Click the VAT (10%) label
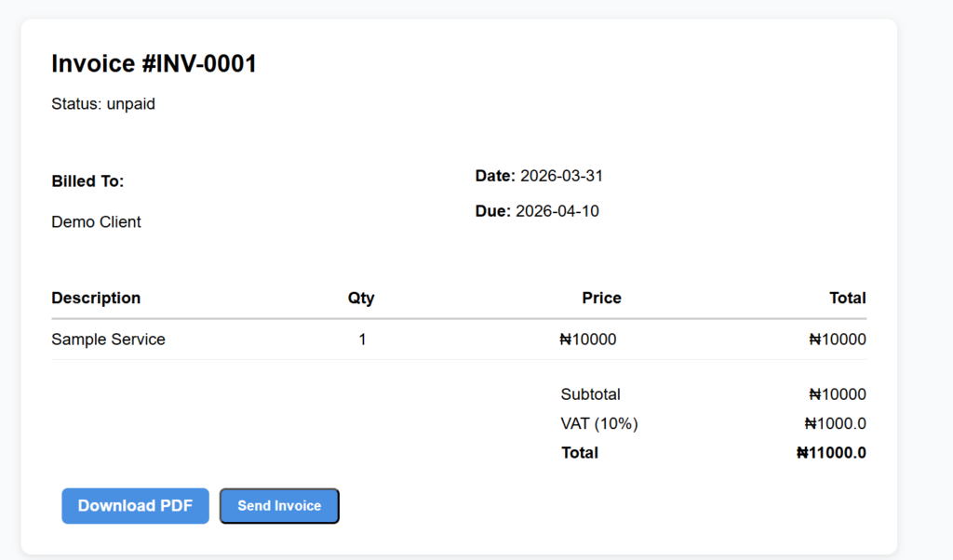The height and width of the screenshot is (560, 953). 598,423
